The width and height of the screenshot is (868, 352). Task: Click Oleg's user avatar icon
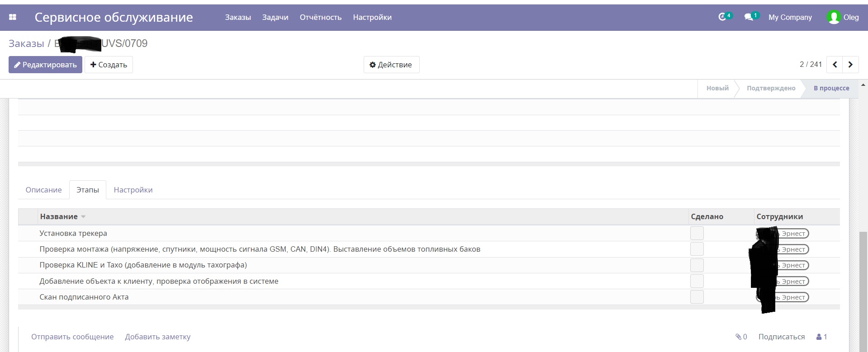pyautogui.click(x=833, y=17)
